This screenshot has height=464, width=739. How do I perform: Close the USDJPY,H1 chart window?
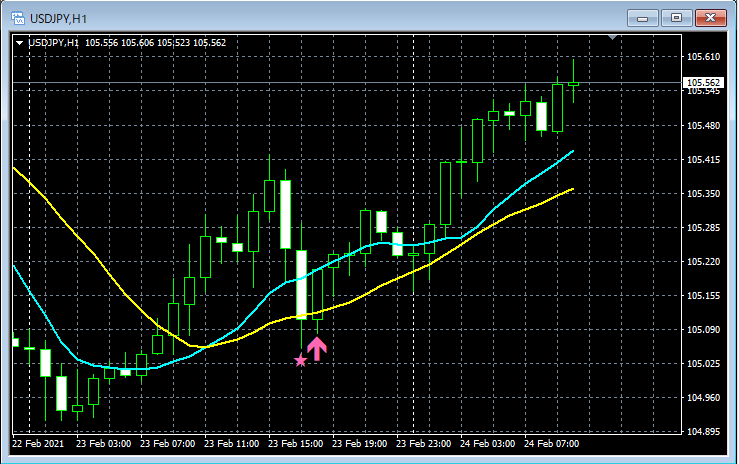point(710,18)
